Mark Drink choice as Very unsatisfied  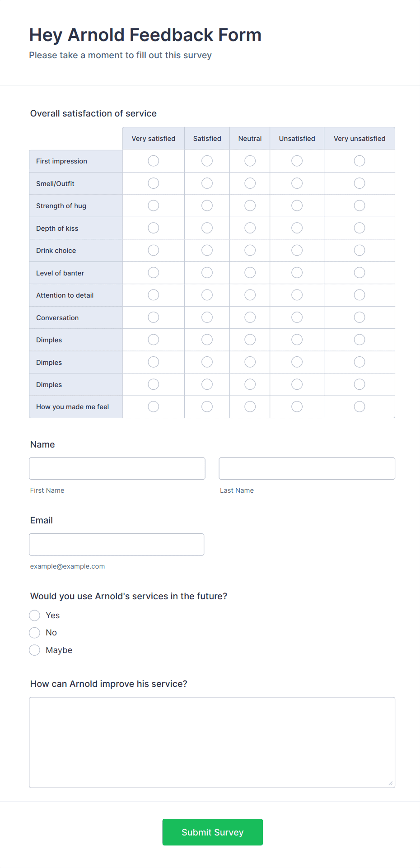click(359, 250)
